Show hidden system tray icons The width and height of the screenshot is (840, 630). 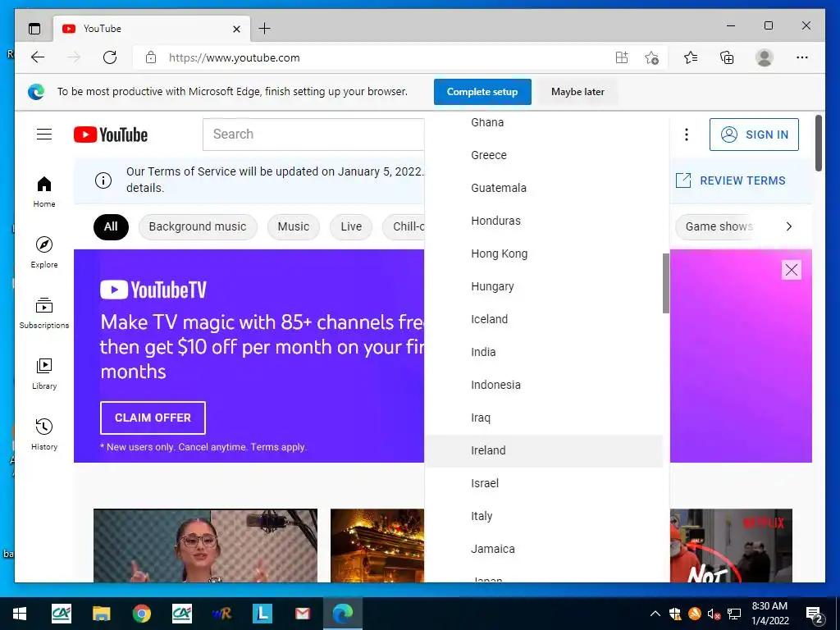(x=655, y=614)
